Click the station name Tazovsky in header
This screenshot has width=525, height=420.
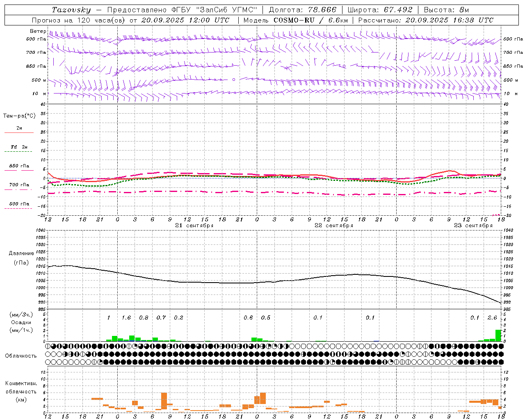point(71,10)
